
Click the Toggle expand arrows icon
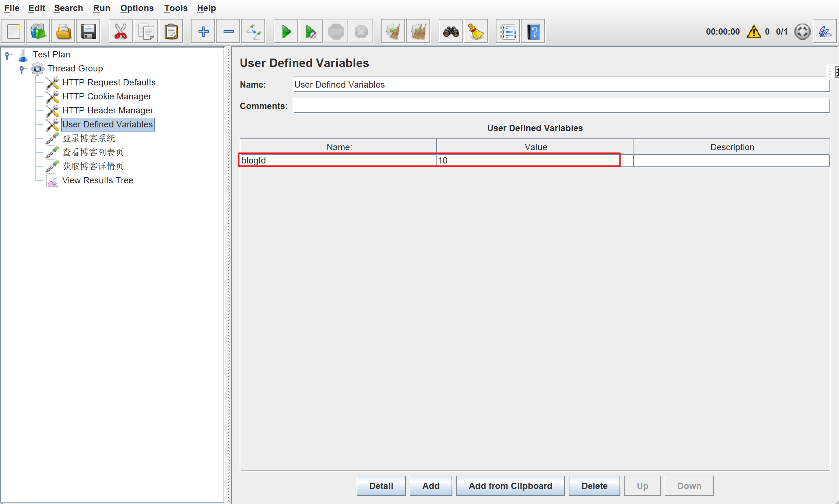click(x=253, y=32)
